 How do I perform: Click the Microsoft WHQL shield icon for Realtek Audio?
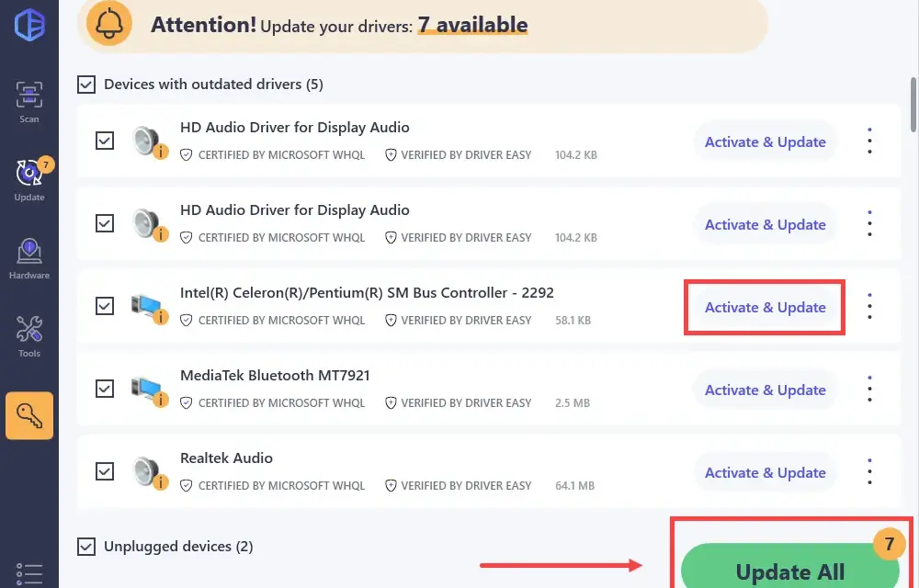187,485
